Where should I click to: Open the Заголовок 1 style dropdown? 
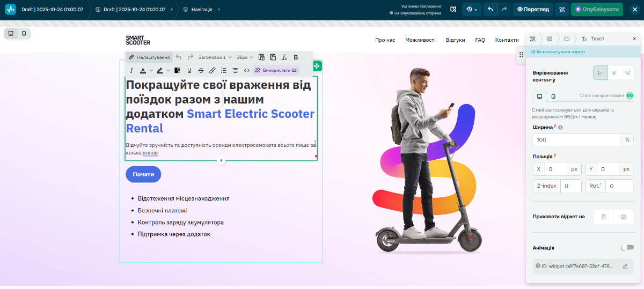(215, 57)
